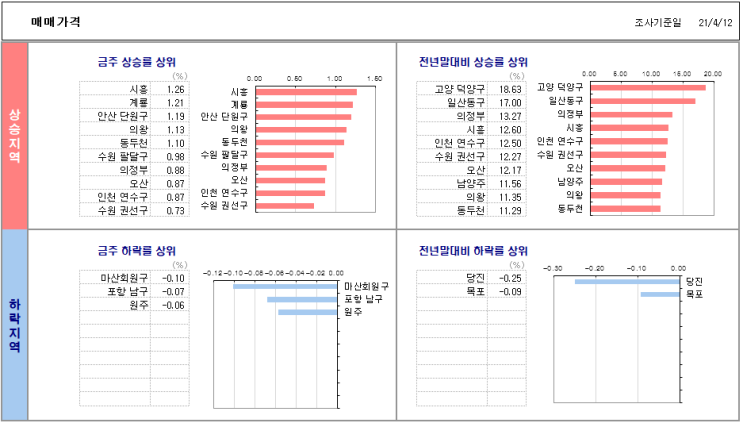
Task: Click the -0.12 axis label
Action: [x=213, y=273]
